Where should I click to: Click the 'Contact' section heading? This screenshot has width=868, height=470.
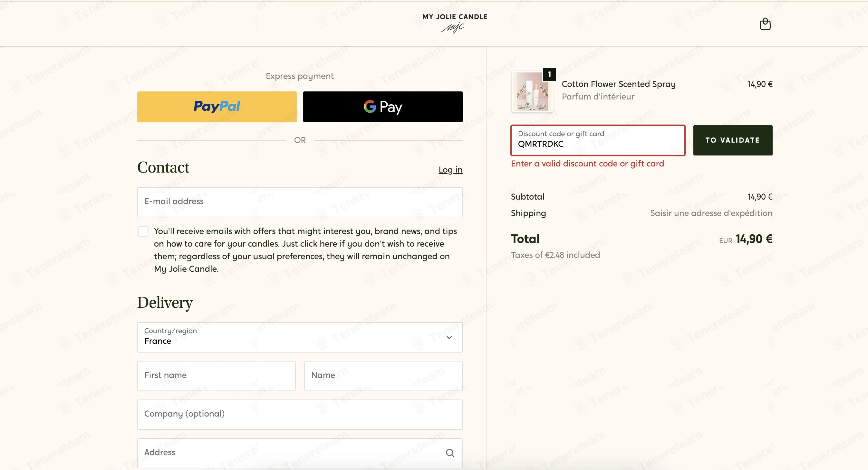(163, 167)
